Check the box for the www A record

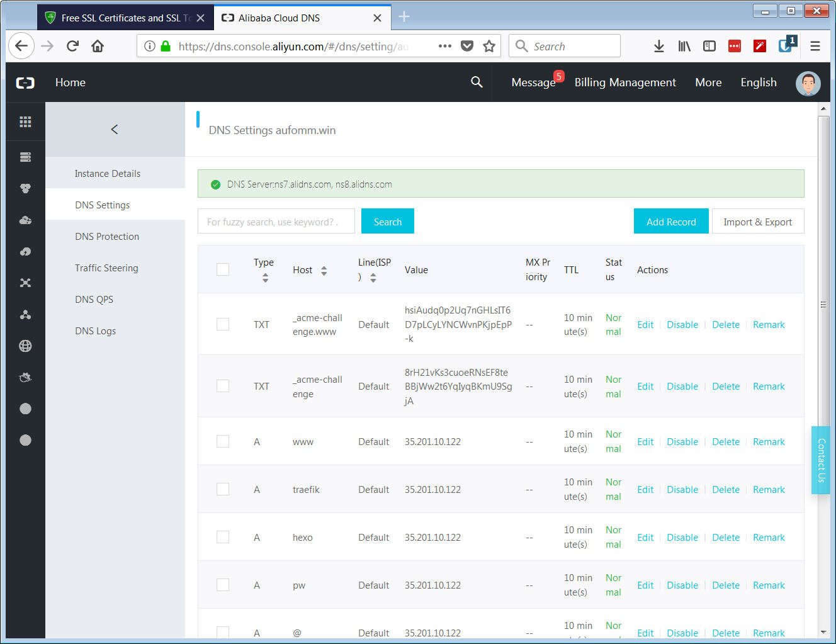click(x=223, y=441)
